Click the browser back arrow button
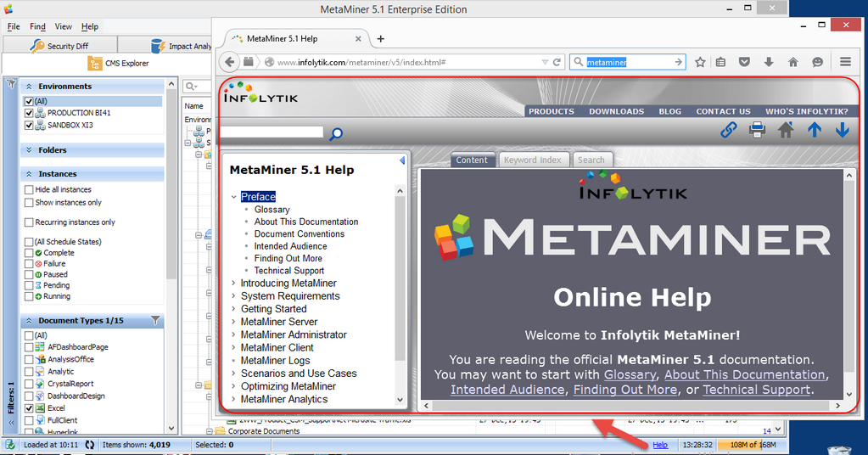The height and width of the screenshot is (455, 868). coord(230,62)
